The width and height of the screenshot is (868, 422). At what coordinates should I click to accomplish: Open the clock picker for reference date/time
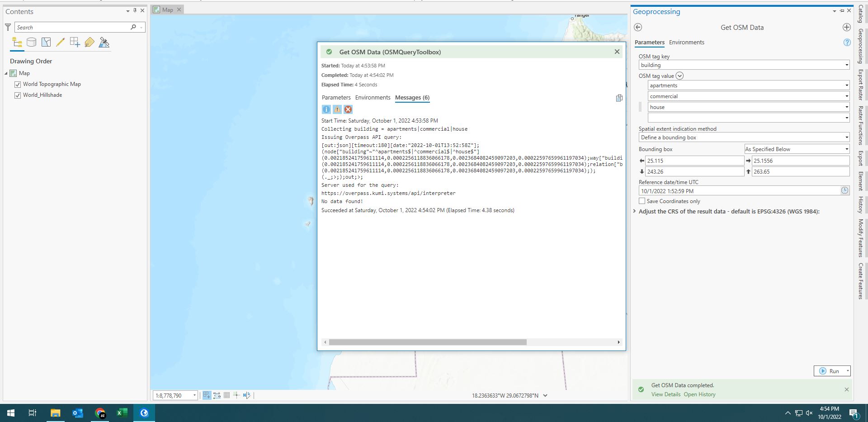(844, 190)
